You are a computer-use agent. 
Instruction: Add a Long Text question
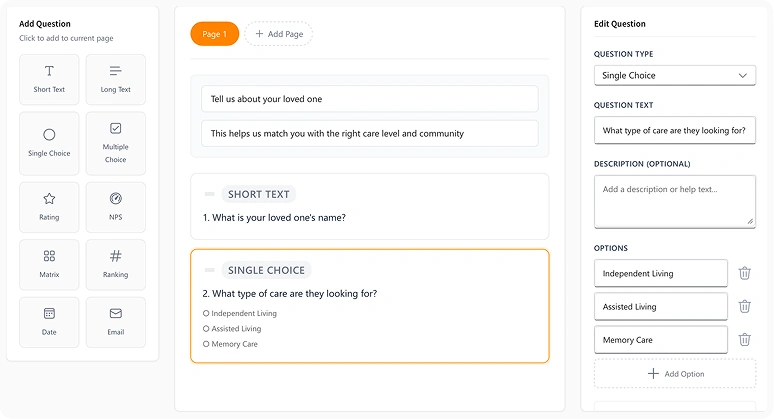[x=116, y=79]
